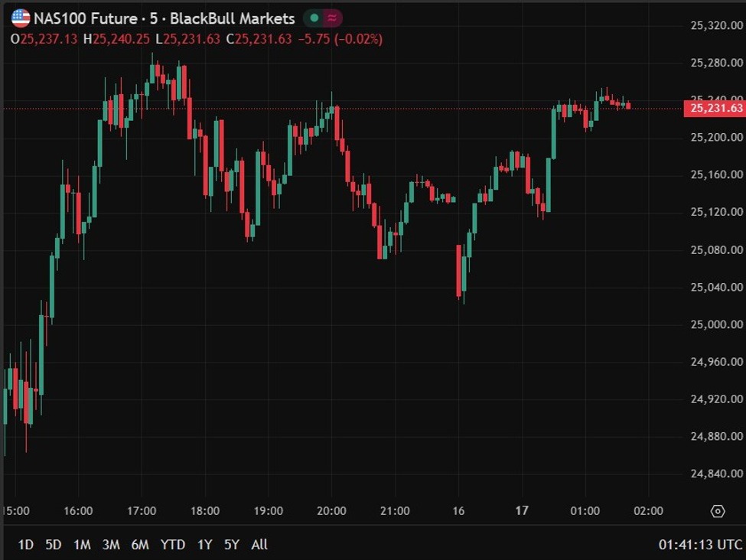Select the 5Y range button
This screenshot has height=560, width=746.
230,545
